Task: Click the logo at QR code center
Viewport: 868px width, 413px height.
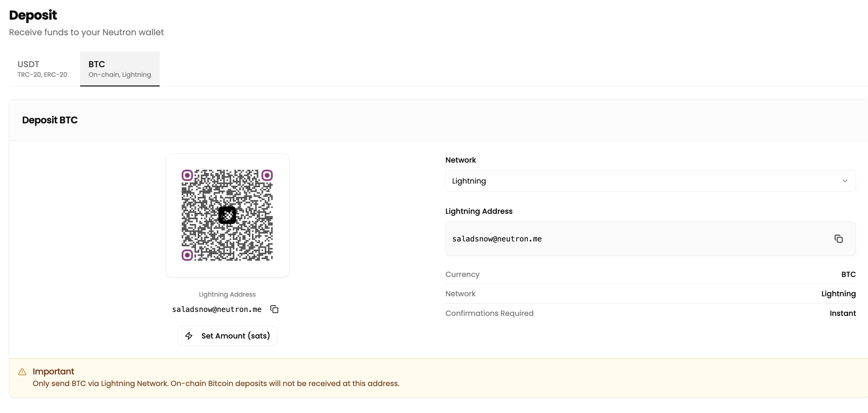Action: pos(227,215)
